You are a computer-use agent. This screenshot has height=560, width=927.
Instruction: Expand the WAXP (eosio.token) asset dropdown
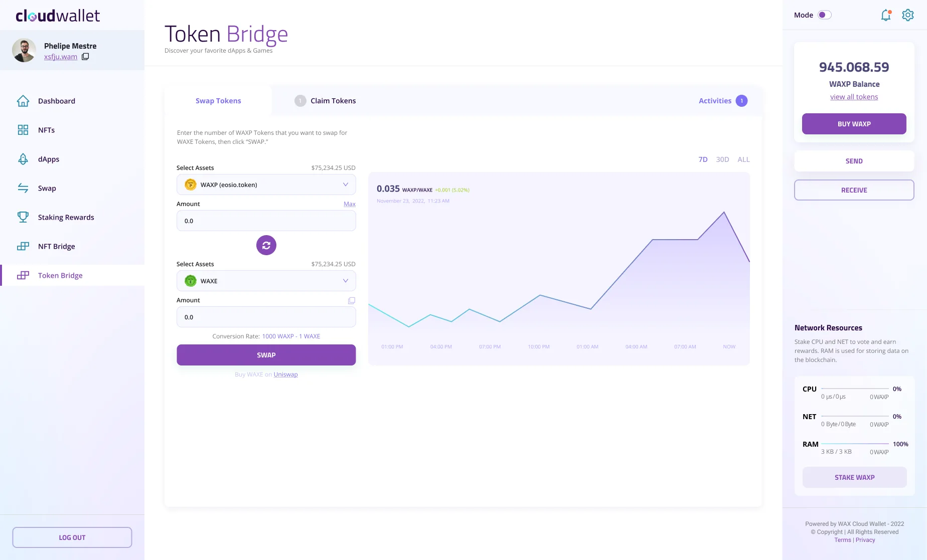pyautogui.click(x=266, y=184)
